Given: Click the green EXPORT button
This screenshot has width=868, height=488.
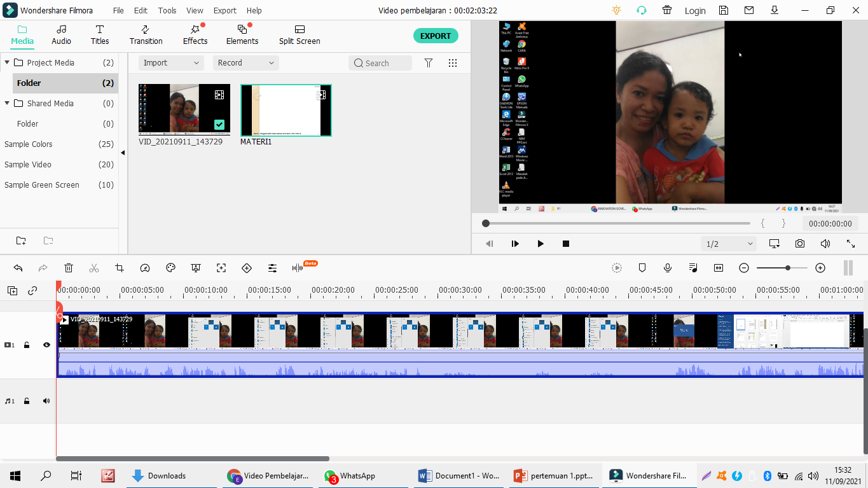Looking at the screenshot, I should coord(436,36).
